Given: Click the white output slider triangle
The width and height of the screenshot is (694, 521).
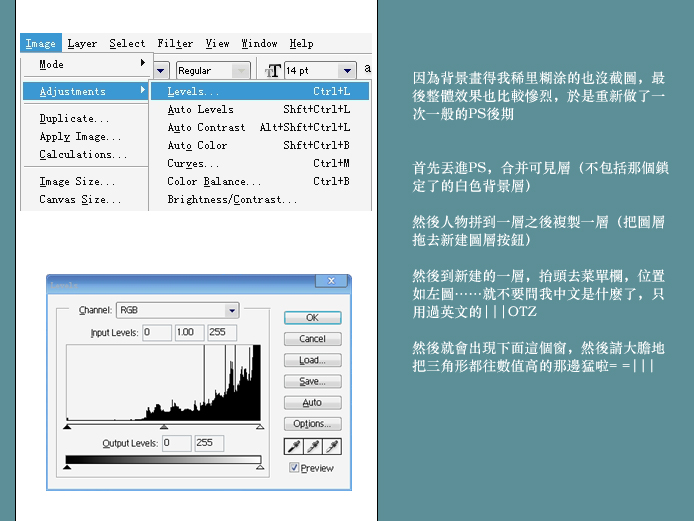Looking at the screenshot, I should [260, 467].
